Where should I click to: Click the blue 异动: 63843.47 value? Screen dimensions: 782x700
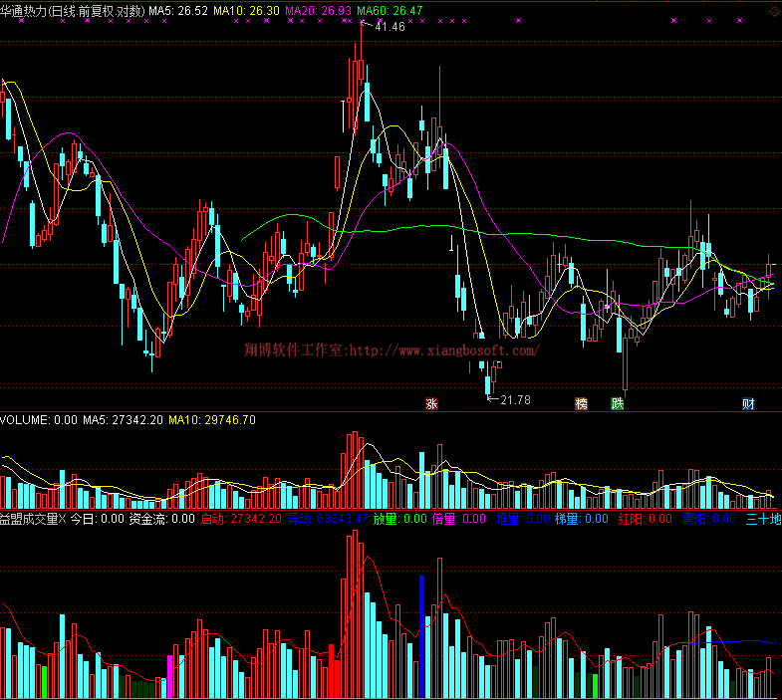[x=327, y=519]
